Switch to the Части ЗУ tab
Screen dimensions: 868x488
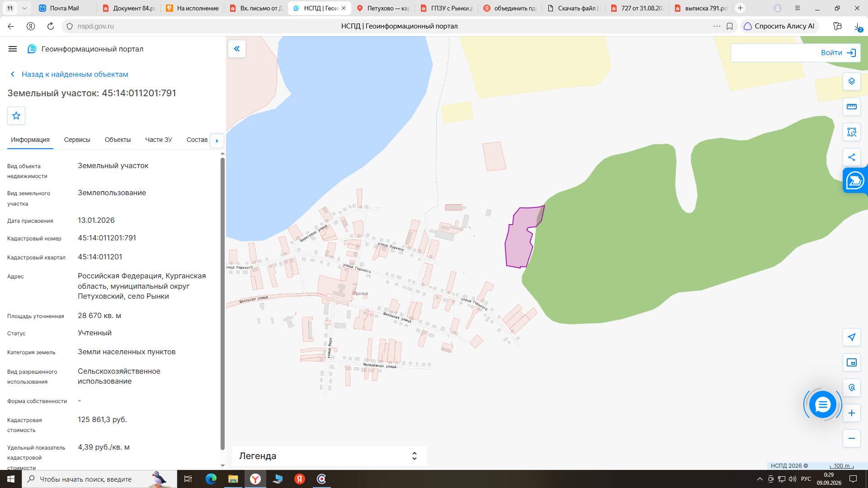159,140
